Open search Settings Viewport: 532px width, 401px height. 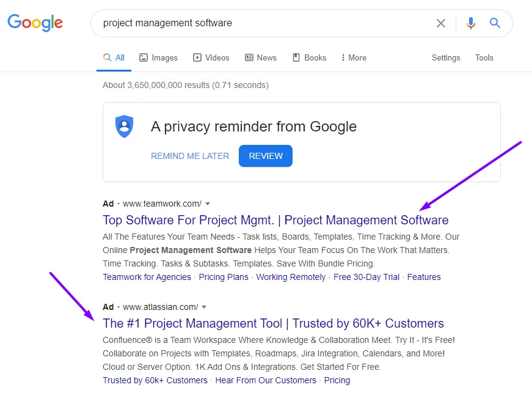(446, 57)
